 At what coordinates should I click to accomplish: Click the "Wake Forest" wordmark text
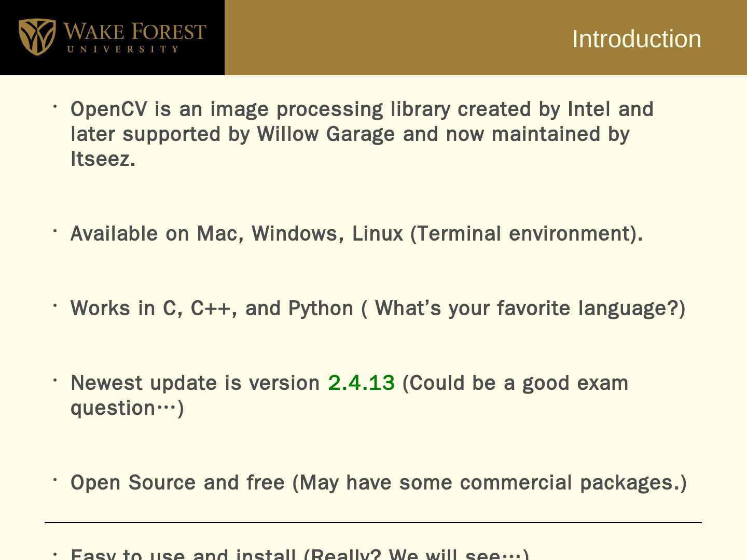coord(134,32)
